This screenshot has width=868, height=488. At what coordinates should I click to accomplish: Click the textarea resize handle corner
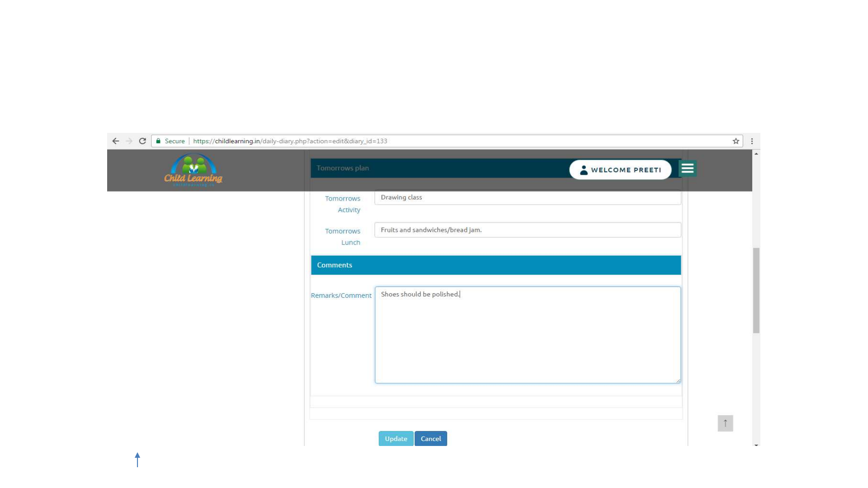point(678,381)
